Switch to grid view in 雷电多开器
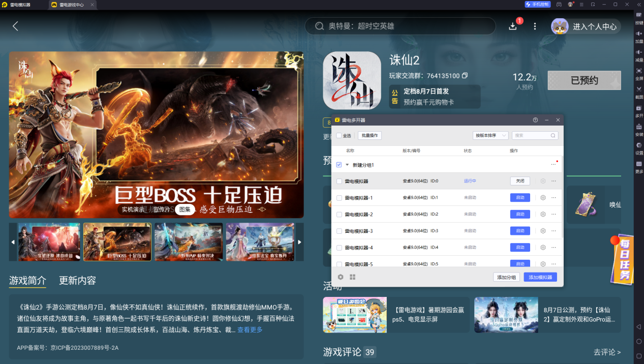The width and height of the screenshot is (644, 364). [353, 277]
